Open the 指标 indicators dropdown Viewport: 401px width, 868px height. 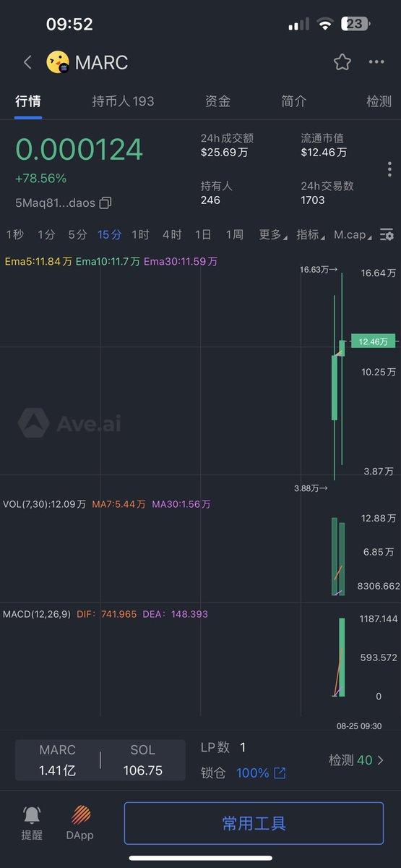click(311, 234)
